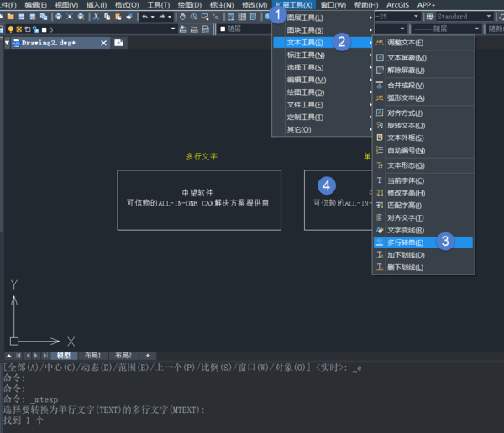Add a new drawing tab with plus icon

(x=118, y=43)
